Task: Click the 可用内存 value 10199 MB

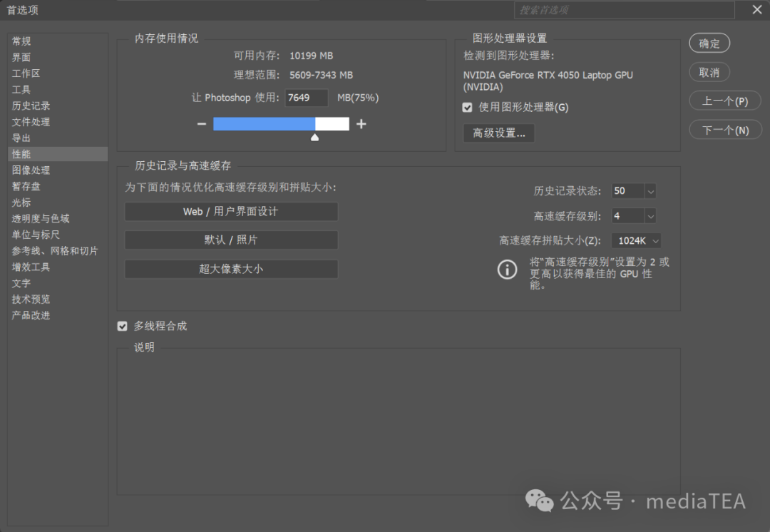Action: click(312, 56)
